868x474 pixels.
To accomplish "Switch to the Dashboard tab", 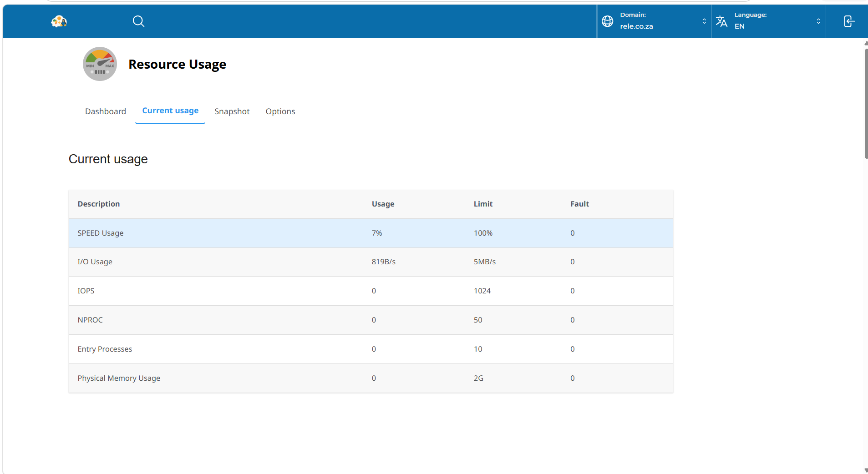I will coord(106,111).
